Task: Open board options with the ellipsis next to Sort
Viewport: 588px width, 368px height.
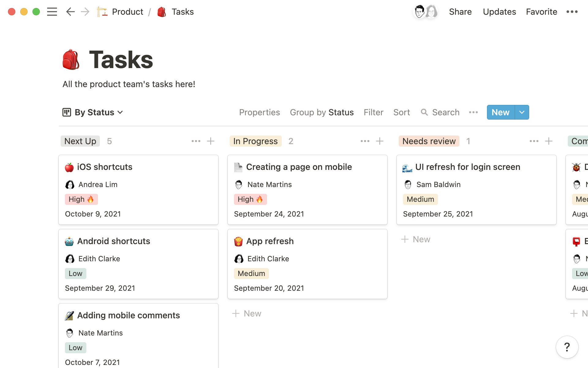Action: (x=473, y=112)
